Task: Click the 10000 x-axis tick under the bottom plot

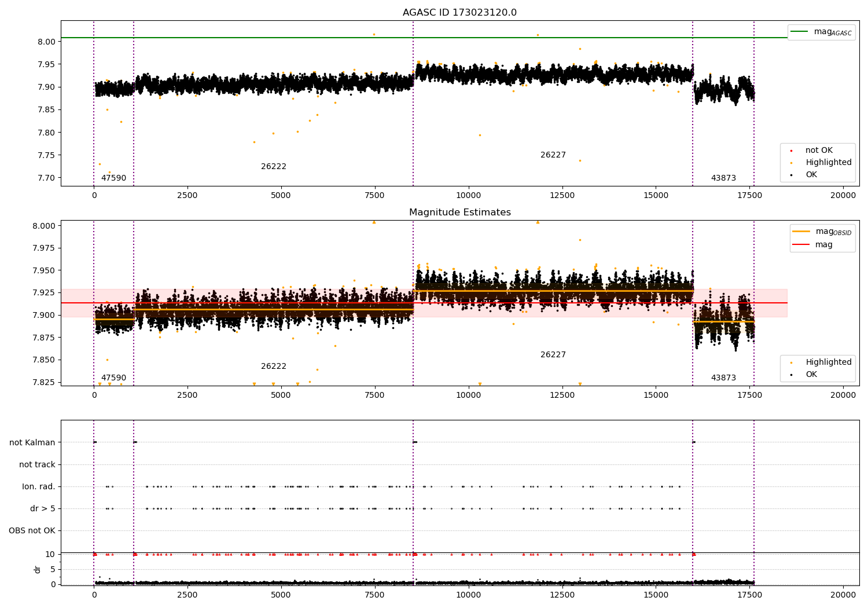Action: click(x=468, y=595)
